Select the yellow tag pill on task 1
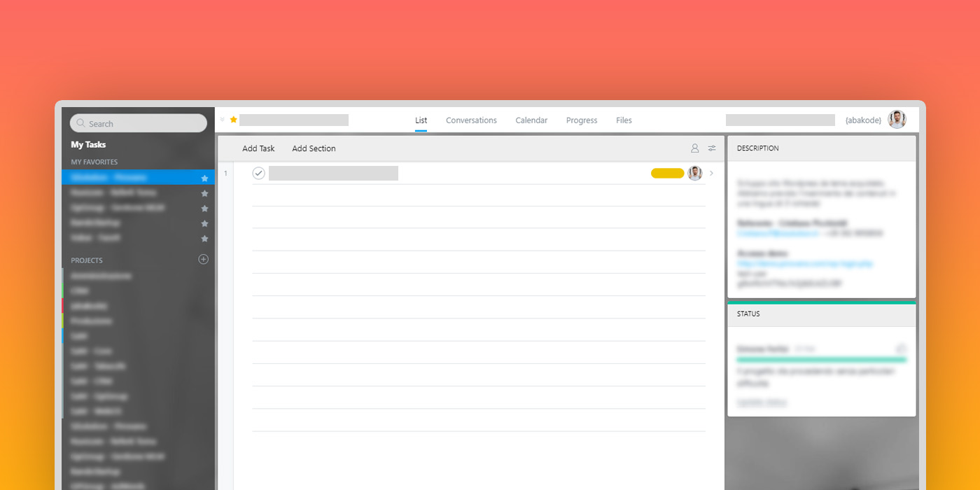This screenshot has width=980, height=490. click(666, 173)
